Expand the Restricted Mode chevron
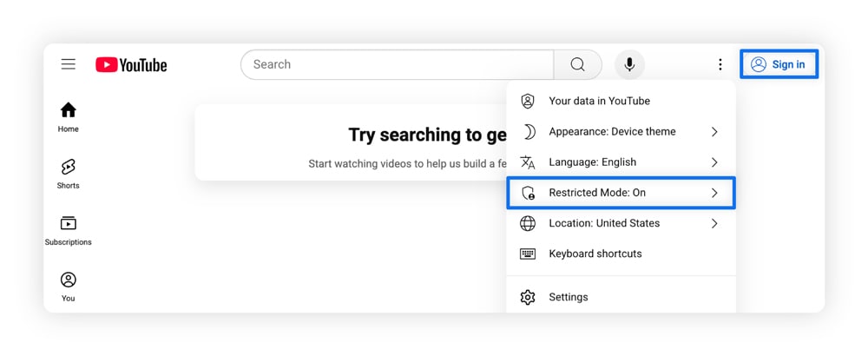Image resolution: width=868 pixels, height=356 pixels. 714,193
